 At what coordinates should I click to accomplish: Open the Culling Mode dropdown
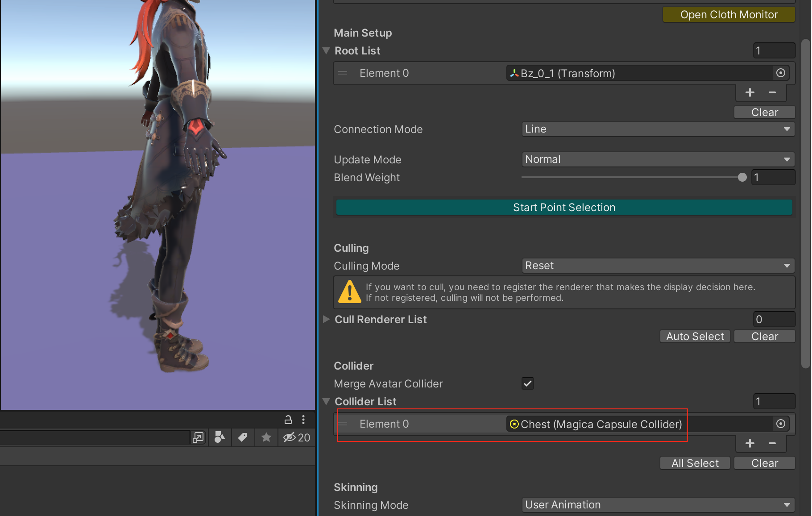pyautogui.click(x=658, y=266)
